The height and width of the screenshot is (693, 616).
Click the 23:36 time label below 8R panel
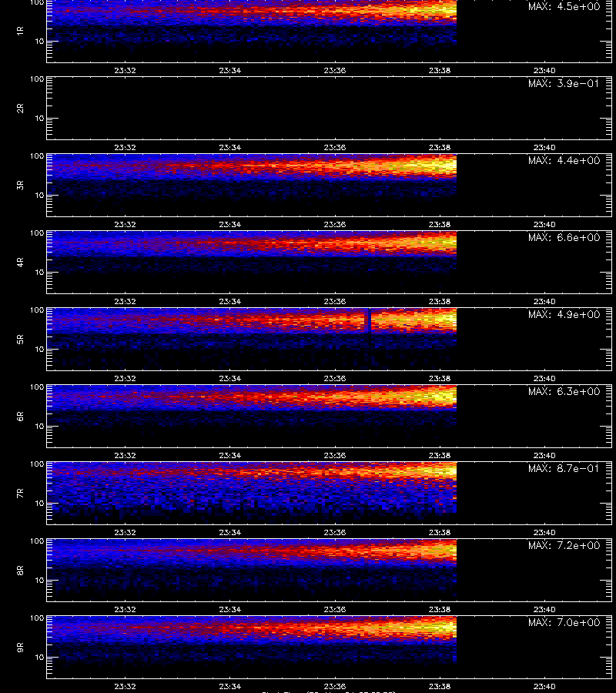334,609
